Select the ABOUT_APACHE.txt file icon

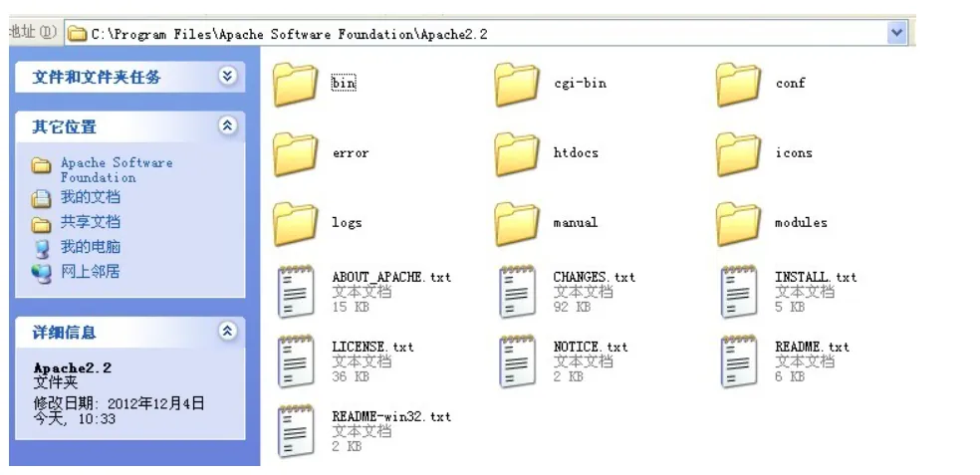pos(296,291)
